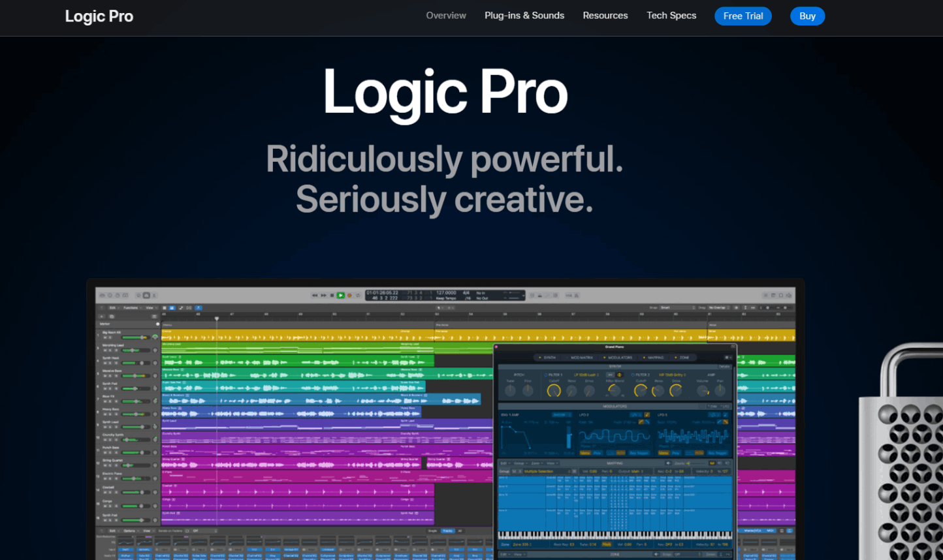The width and height of the screenshot is (943, 560).
Task: Open the Snap dropdown set to Smart
Action: (x=677, y=307)
